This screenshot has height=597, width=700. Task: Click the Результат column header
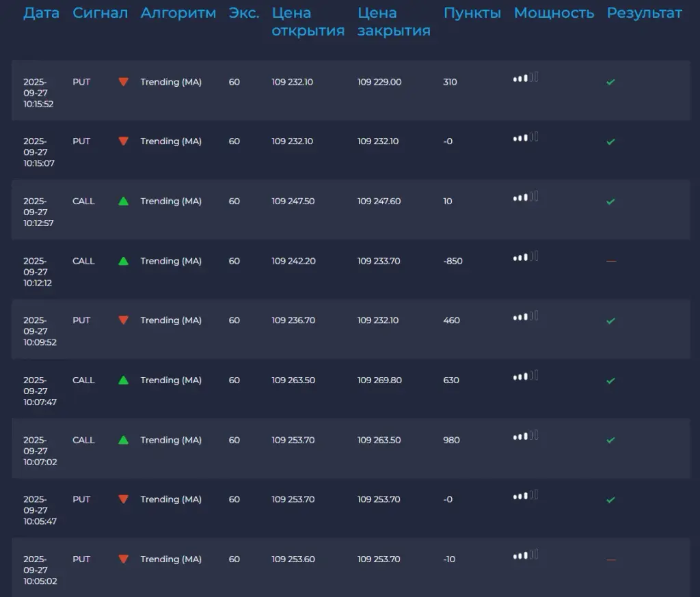[644, 13]
